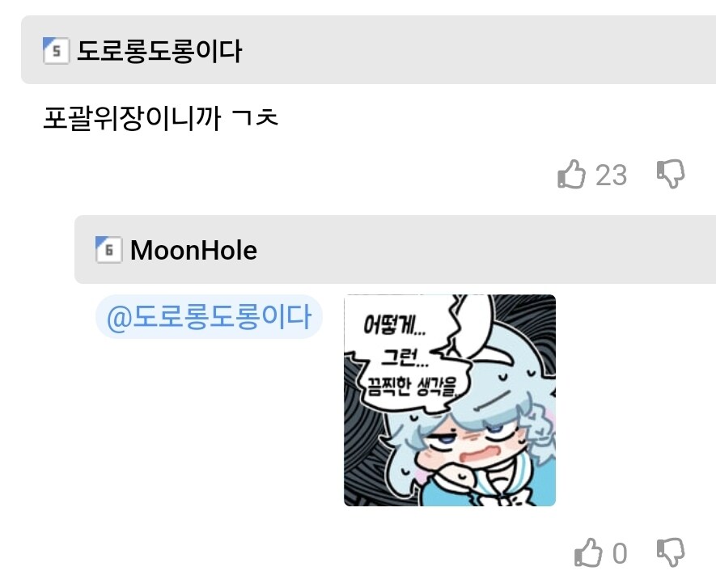Dislike the 포괄위장이니까 ㄱㅊ comment
The width and height of the screenshot is (716, 588).
point(671,174)
